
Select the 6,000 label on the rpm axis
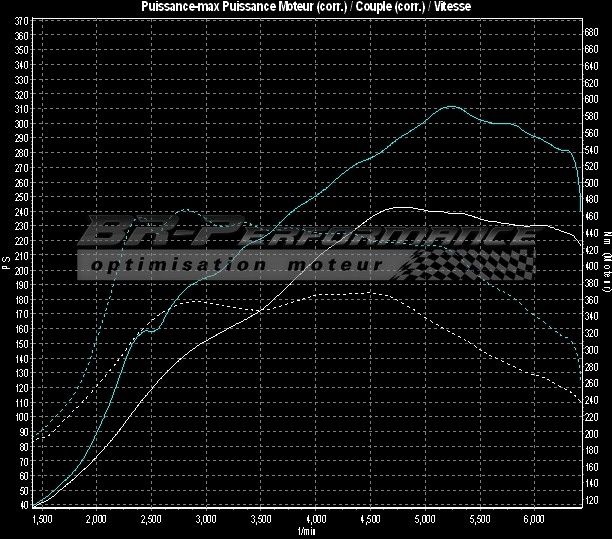coord(534,520)
